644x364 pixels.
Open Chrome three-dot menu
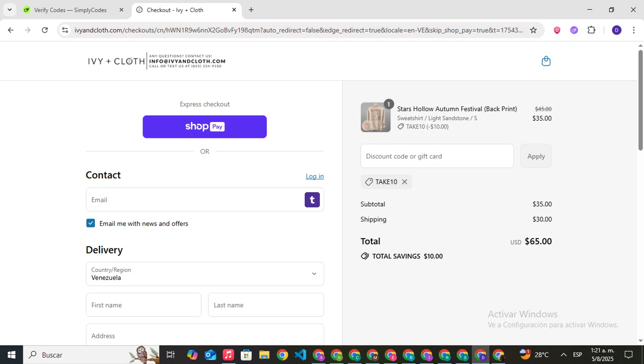pyautogui.click(x=634, y=30)
